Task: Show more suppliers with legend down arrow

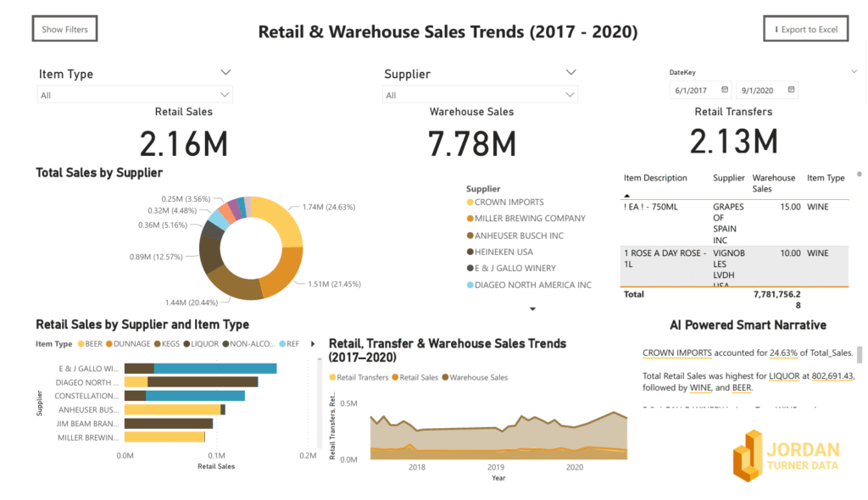Action: point(532,309)
